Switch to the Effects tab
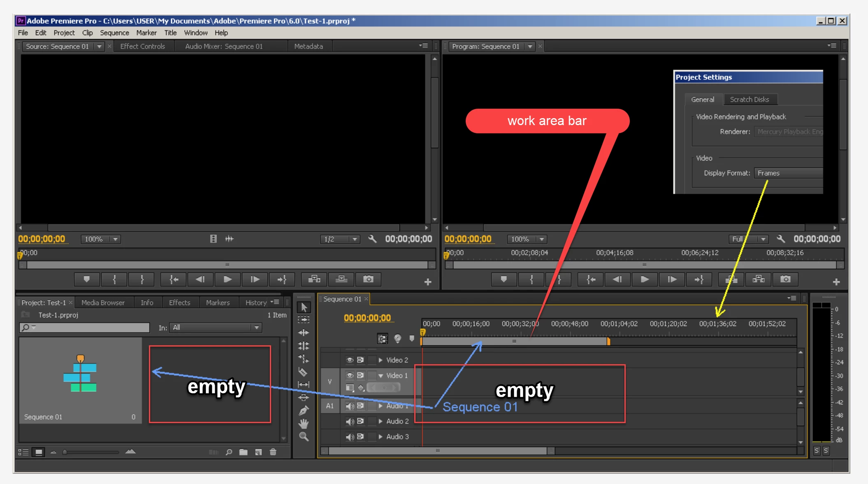 click(x=179, y=302)
